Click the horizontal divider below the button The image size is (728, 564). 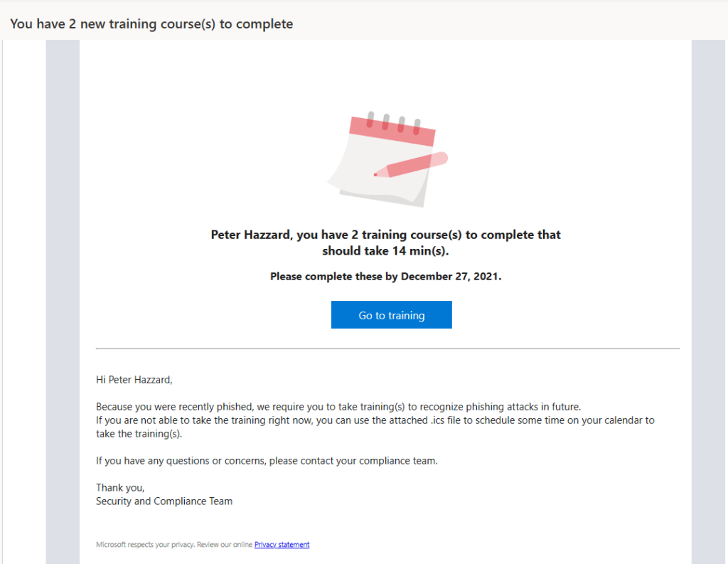click(387, 348)
